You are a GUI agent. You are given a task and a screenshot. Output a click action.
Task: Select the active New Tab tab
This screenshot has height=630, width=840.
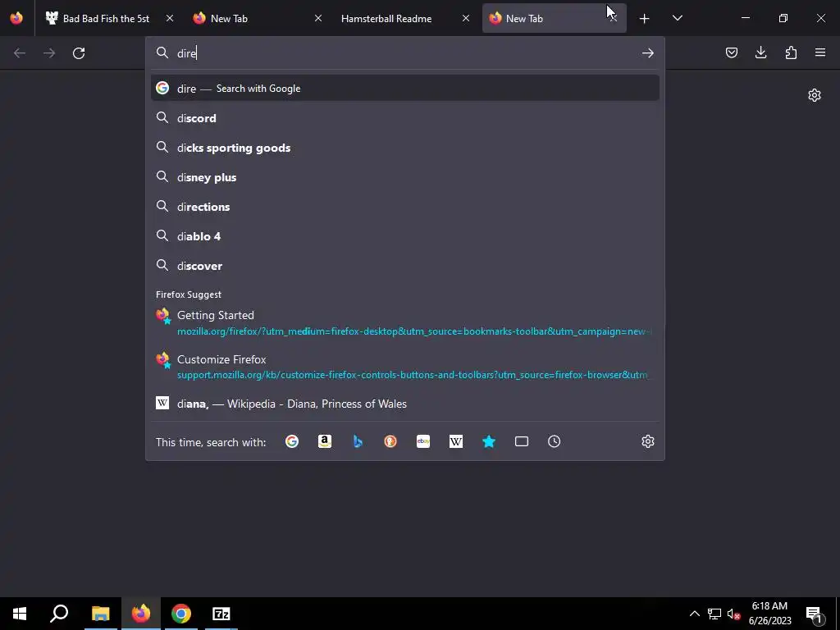point(554,18)
